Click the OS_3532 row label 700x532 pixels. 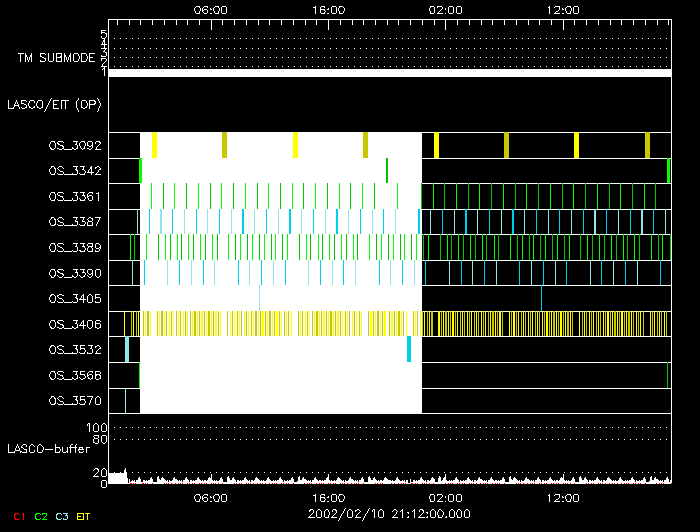point(74,350)
